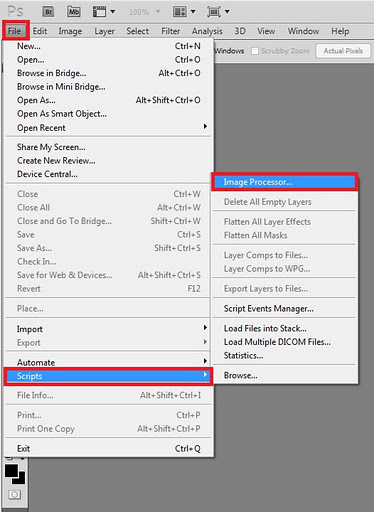This screenshot has height=512, width=374.
Task: Expand the Automate submenu
Action: [108, 362]
